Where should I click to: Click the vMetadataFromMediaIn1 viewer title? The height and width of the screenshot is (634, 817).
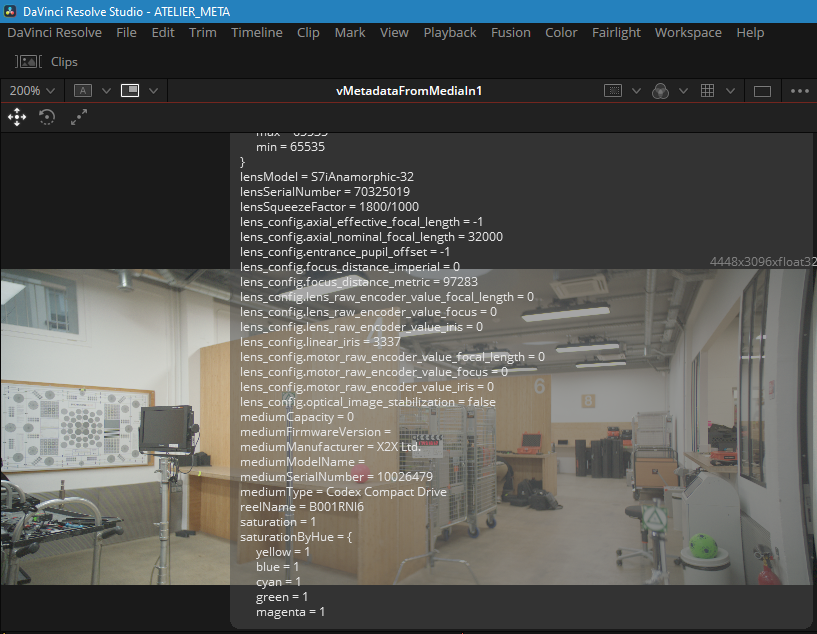point(410,90)
